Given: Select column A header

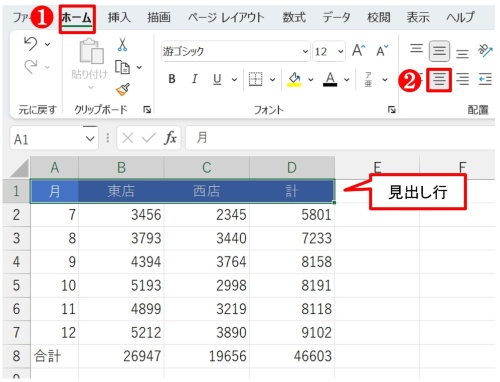Looking at the screenshot, I should click(54, 167).
